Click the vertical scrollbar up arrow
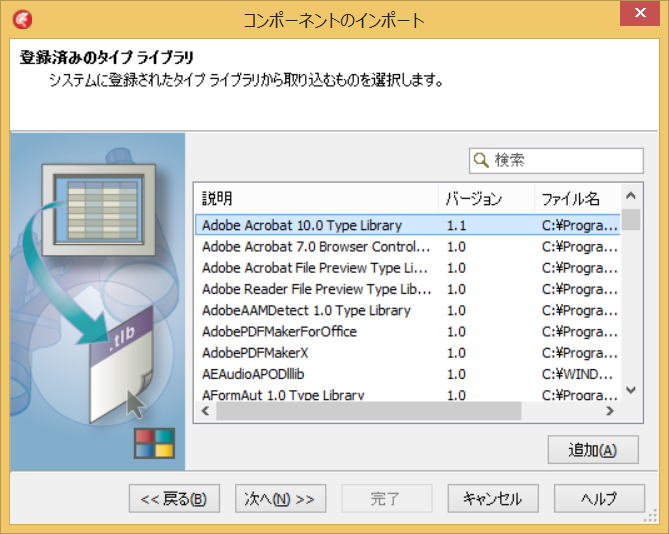The image size is (669, 534). (631, 196)
